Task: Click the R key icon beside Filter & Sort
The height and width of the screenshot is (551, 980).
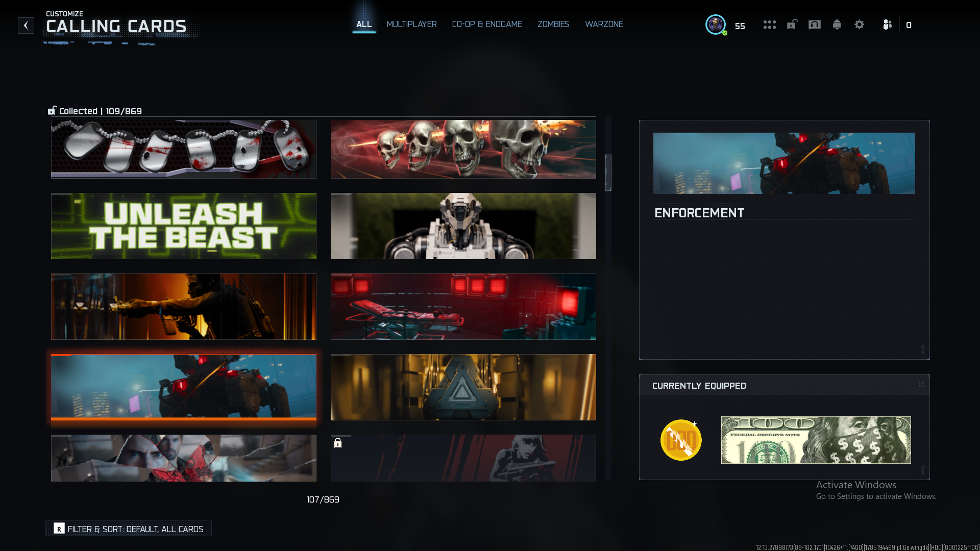Action: click(59, 529)
